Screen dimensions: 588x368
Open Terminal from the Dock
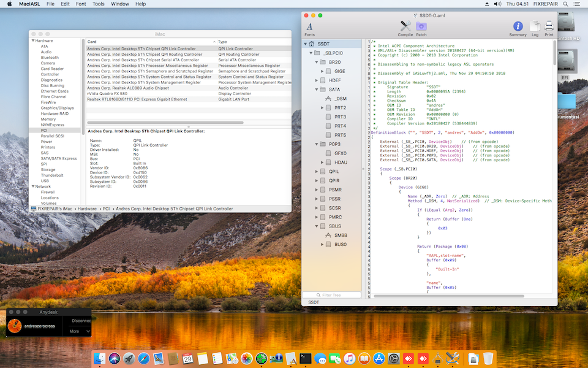click(x=306, y=358)
